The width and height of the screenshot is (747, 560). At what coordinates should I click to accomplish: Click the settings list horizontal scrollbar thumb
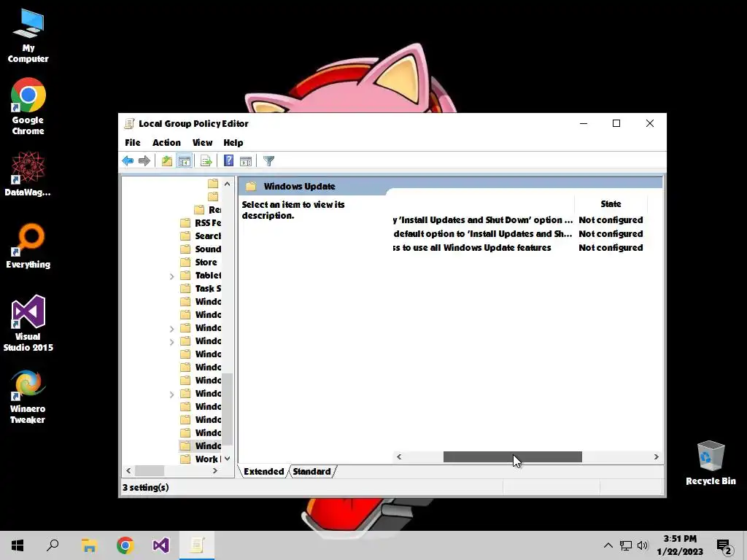click(x=513, y=456)
